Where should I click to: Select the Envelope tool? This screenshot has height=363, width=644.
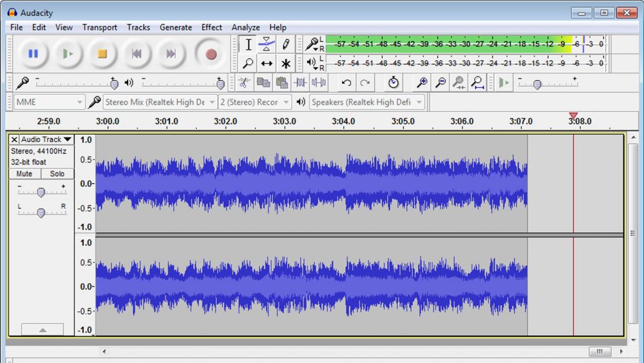(267, 44)
